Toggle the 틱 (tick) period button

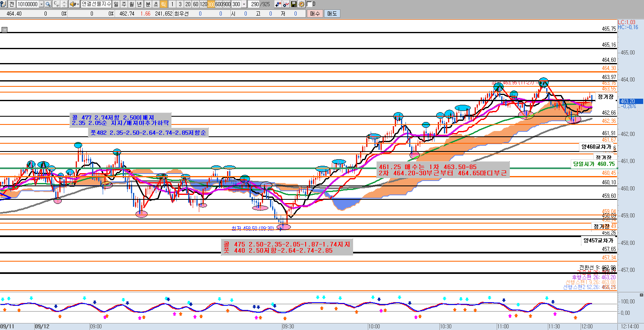point(163,4)
